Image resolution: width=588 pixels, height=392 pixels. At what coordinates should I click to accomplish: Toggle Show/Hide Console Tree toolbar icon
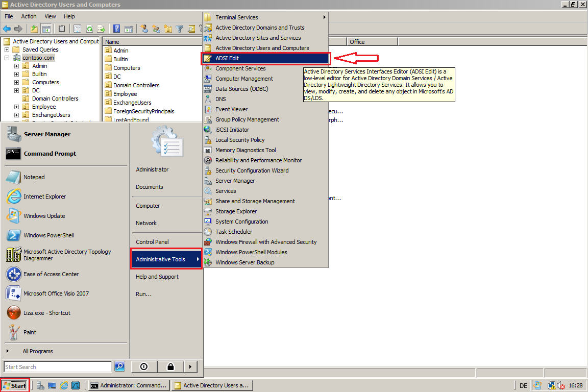(46, 29)
